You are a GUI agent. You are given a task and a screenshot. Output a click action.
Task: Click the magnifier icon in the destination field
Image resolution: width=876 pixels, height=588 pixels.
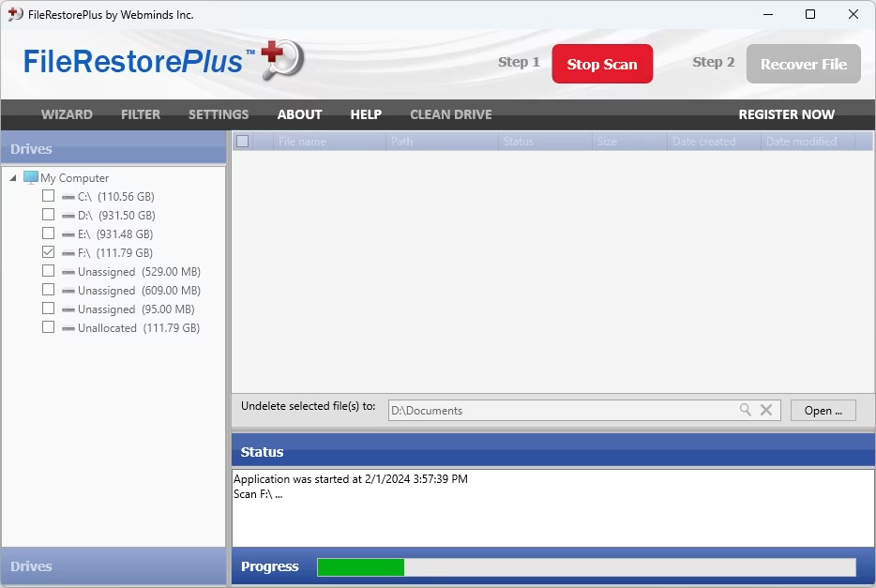pyautogui.click(x=746, y=410)
